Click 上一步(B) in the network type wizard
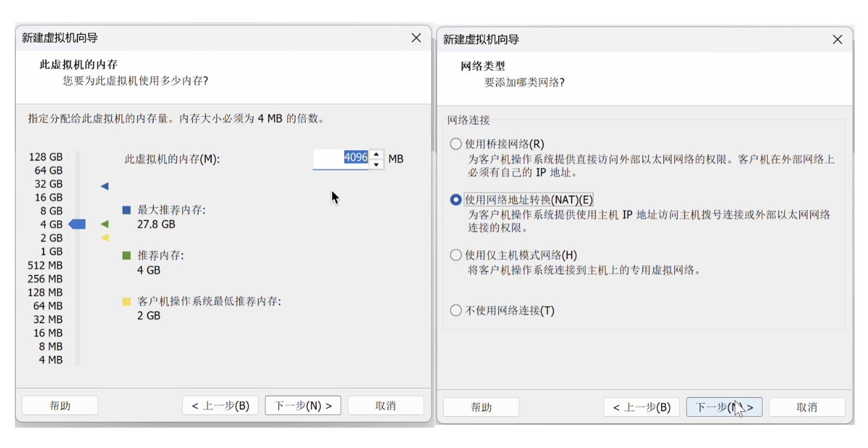Screen dimensions: 868x448 coord(641,407)
